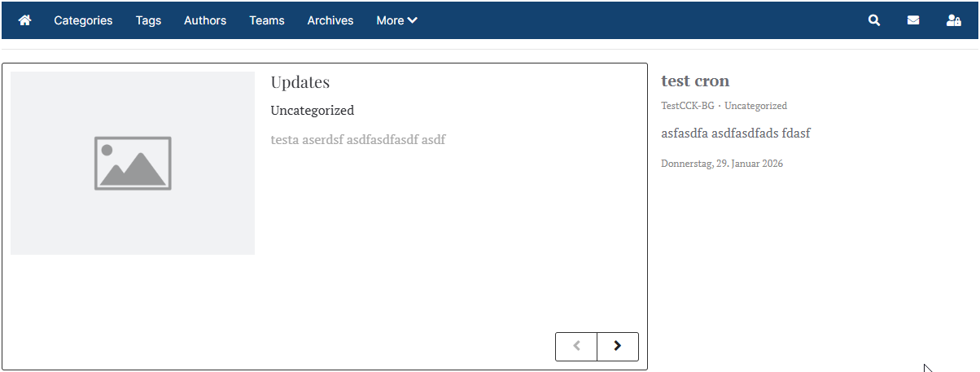Click the Home icon in navbar
The image size is (980, 372).
(24, 20)
